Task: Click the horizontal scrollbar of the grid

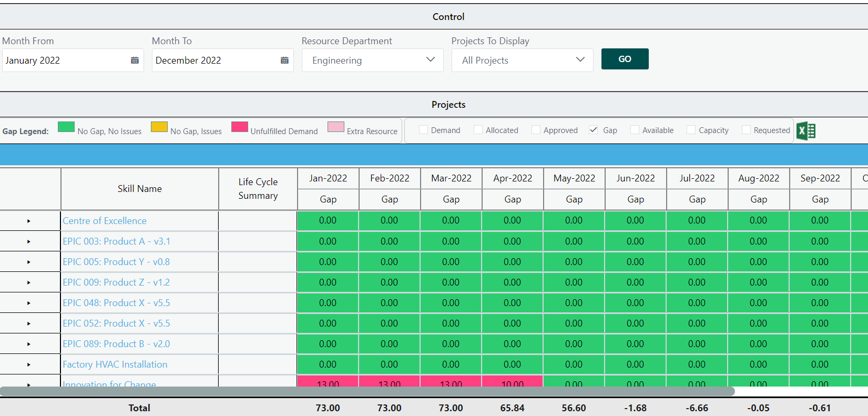Action: click(367, 391)
